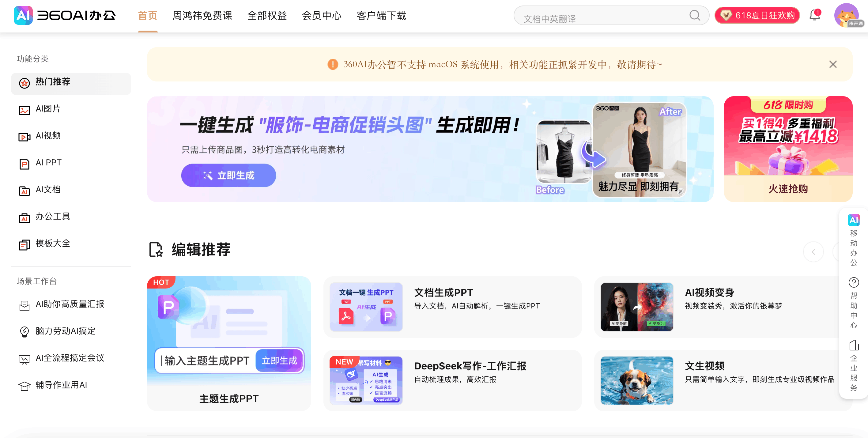Click the AI视频变身 title
The image size is (868, 438).
(x=709, y=293)
